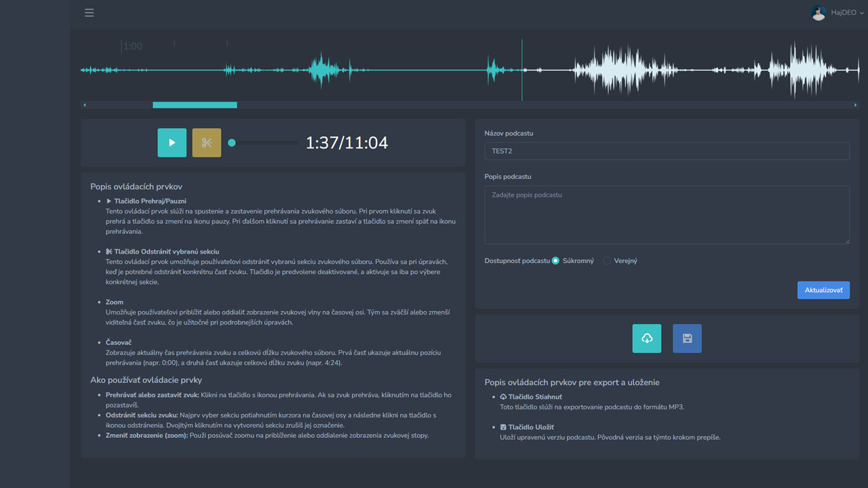868x488 pixels.
Task: Click the 1:37/11:04 time display
Action: point(347,143)
